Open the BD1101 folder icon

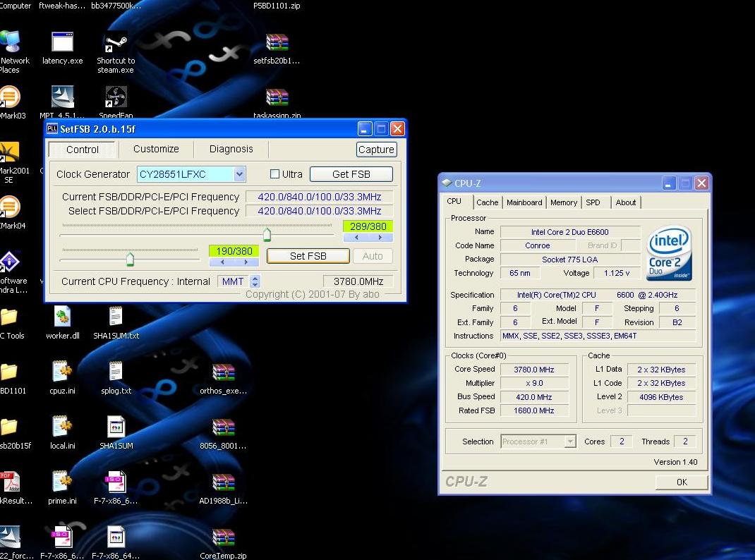point(8,372)
